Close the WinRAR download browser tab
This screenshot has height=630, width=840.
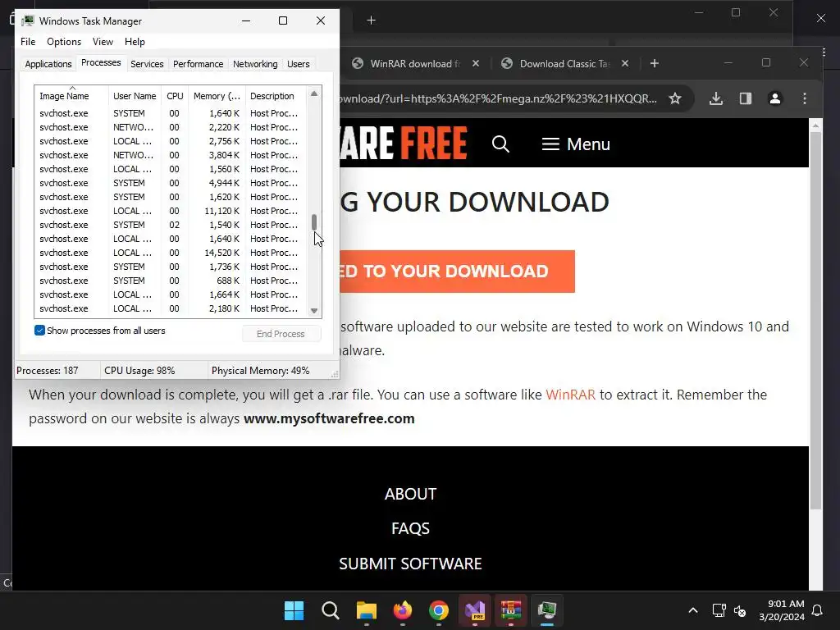pos(475,64)
